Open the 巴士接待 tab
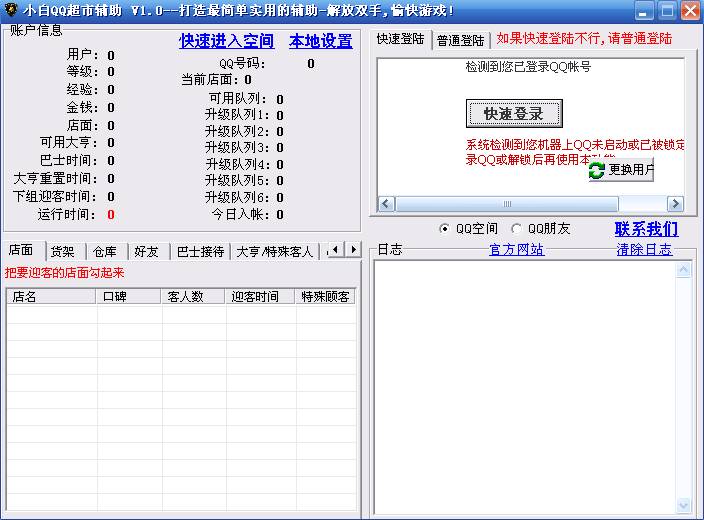The image size is (704, 520). (200, 251)
